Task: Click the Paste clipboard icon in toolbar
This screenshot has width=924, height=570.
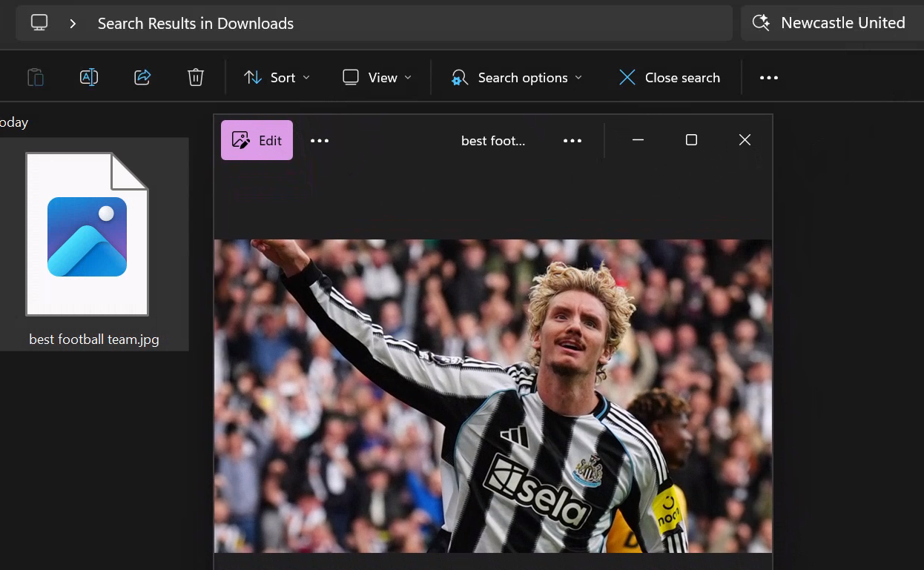Action: click(x=35, y=77)
